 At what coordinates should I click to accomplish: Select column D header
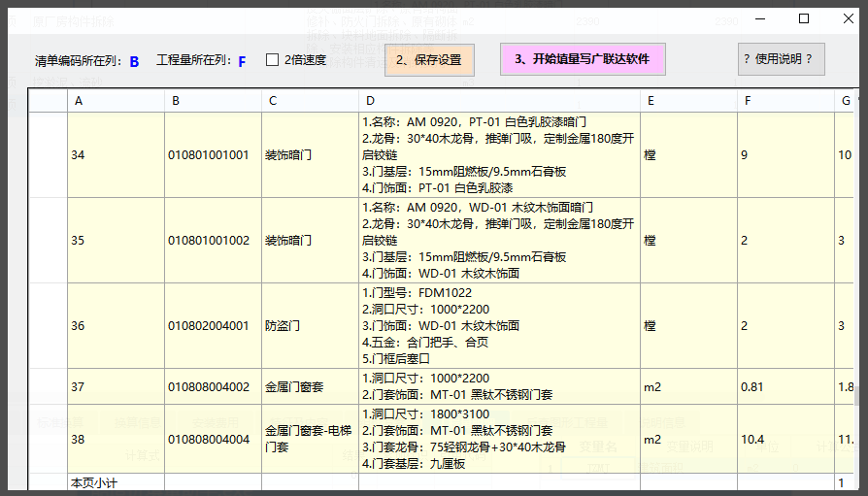[x=499, y=101]
